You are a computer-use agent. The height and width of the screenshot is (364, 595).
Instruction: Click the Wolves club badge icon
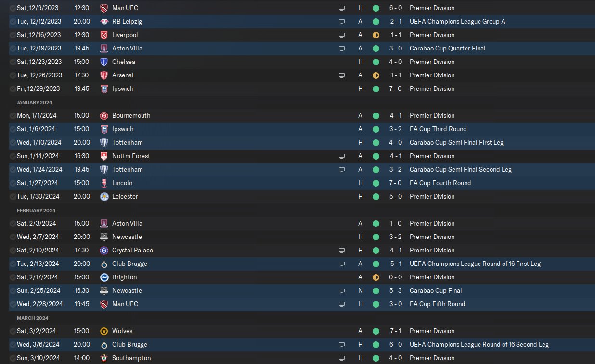104,331
